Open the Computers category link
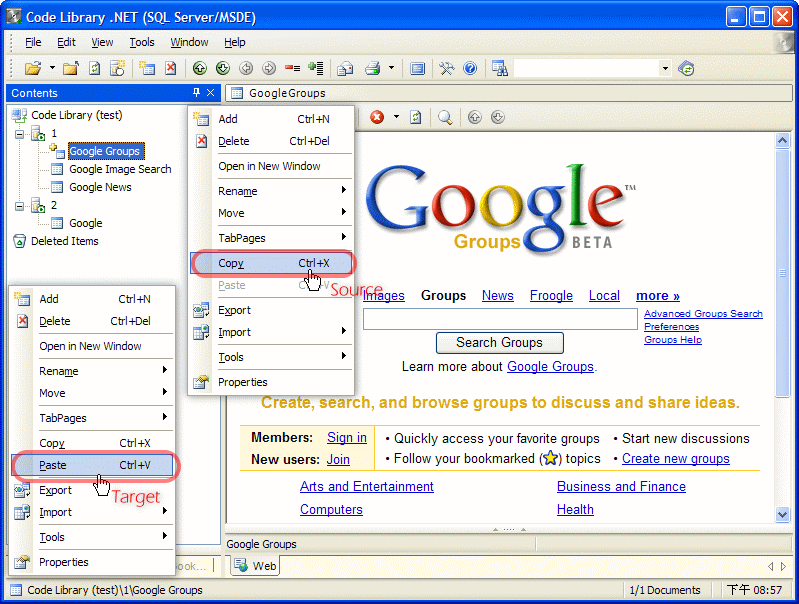The height and width of the screenshot is (604, 799). pyautogui.click(x=331, y=509)
